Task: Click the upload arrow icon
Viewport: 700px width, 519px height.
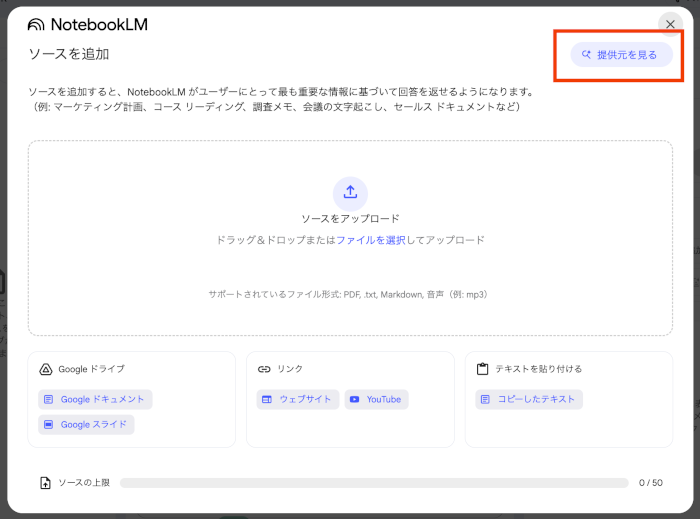Action: click(350, 193)
